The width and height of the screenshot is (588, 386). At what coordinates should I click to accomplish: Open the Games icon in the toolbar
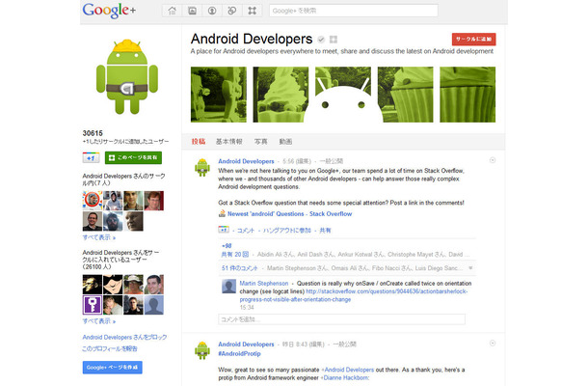252,11
